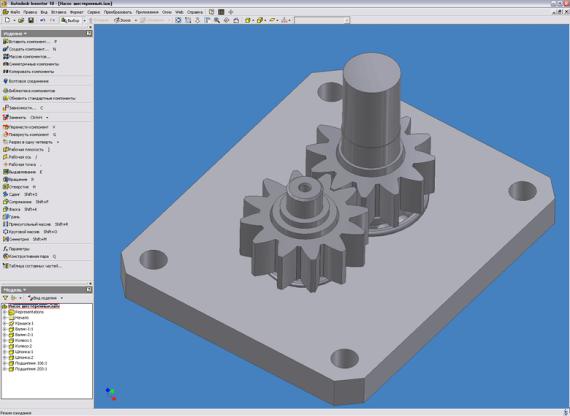Open the component library (Библиотека компонентов)

coord(29,91)
